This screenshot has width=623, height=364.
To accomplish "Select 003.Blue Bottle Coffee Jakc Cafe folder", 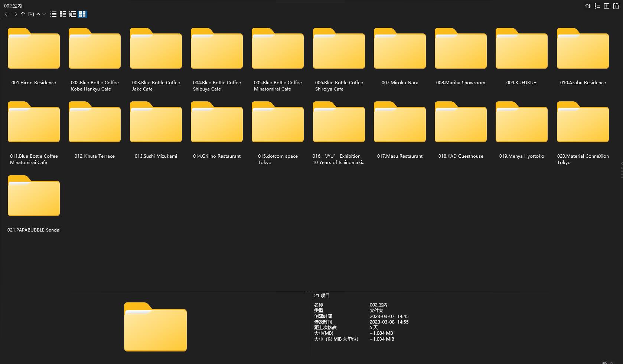I will [x=156, y=59].
